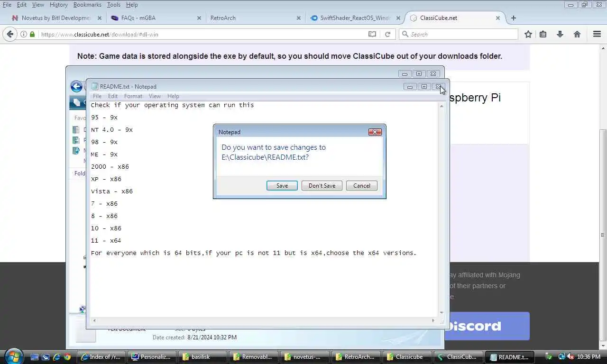Open the Personaliz... taskbar button
607x364 pixels.
(x=152, y=357)
